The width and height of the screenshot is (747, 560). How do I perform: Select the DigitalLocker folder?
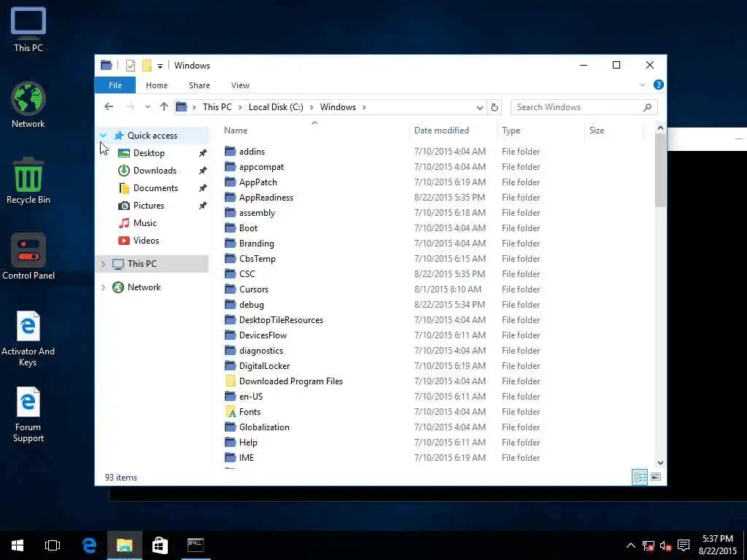[264, 366]
